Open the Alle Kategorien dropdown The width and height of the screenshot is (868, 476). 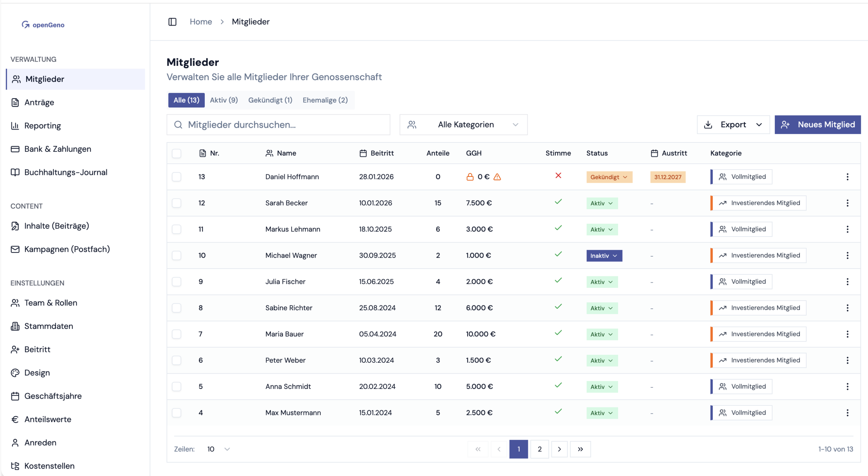click(x=463, y=125)
